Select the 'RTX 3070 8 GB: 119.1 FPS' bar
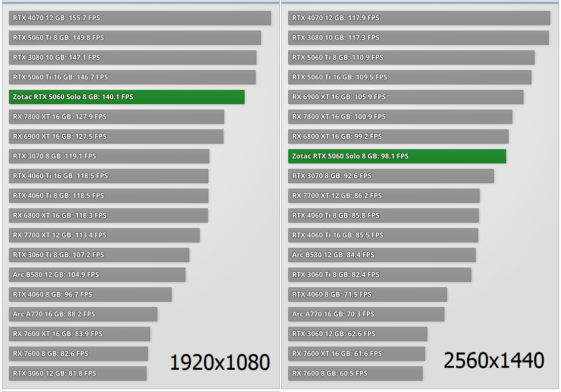The height and width of the screenshot is (392, 561). click(x=109, y=156)
